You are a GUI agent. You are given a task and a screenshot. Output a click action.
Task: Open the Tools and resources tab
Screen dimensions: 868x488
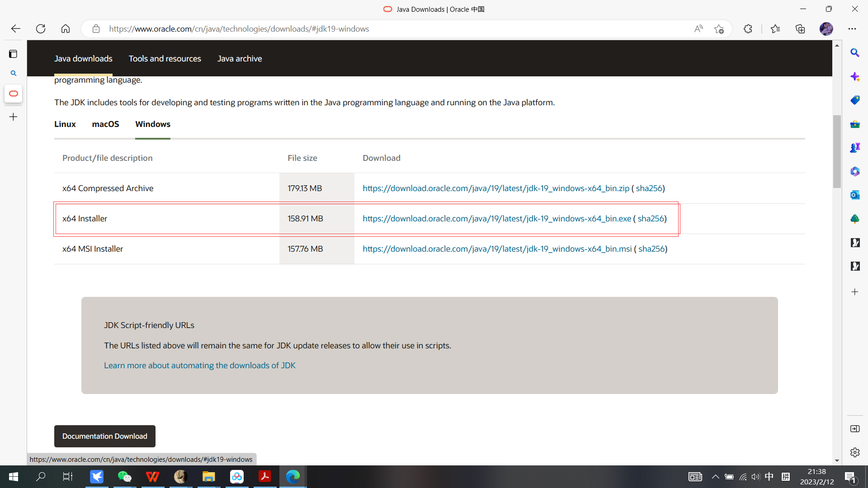[165, 59]
